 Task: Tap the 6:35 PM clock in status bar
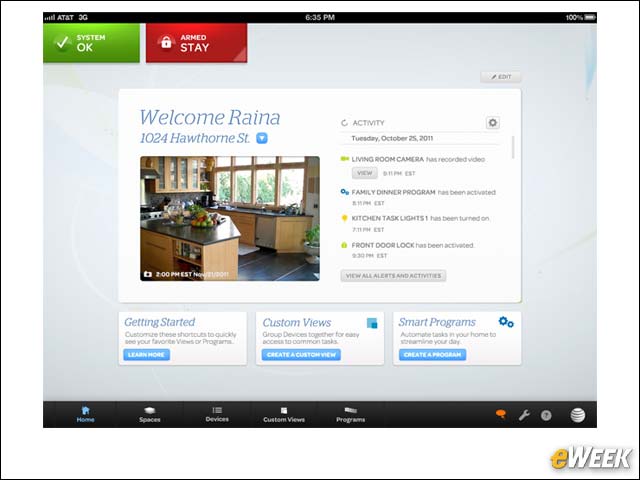320,17
